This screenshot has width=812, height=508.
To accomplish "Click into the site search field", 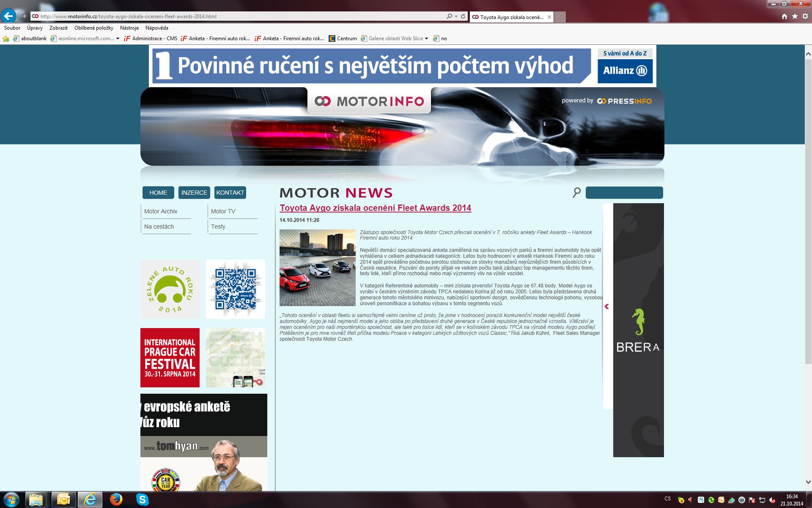I will [x=624, y=193].
